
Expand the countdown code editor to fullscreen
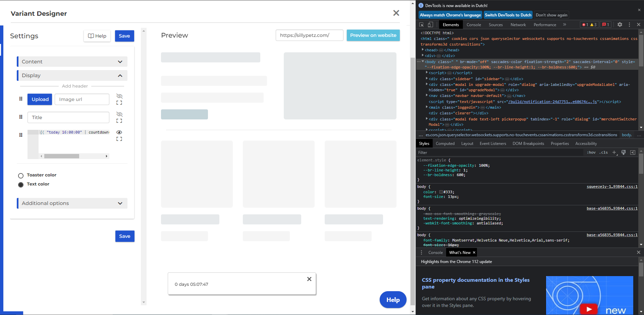119,139
